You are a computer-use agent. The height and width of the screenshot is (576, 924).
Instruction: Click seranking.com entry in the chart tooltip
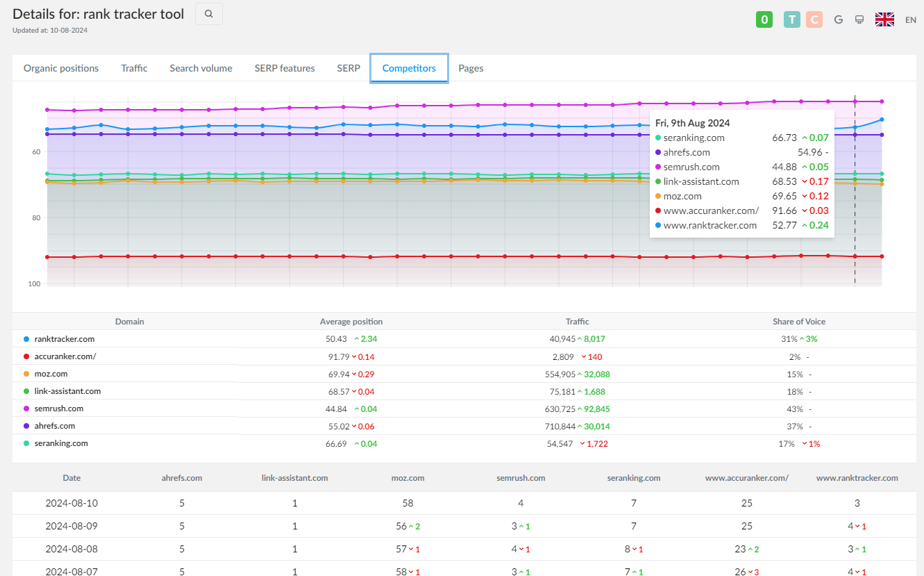pos(694,138)
